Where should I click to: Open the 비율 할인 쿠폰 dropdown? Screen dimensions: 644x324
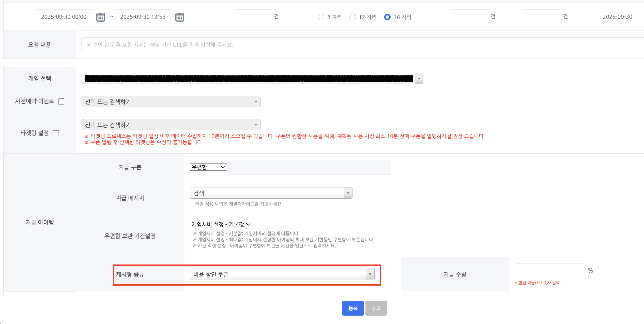click(x=282, y=274)
